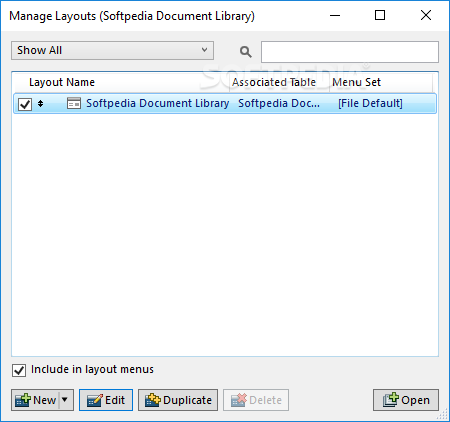Click the Edit layout button
The image size is (450, 422).
click(x=106, y=400)
